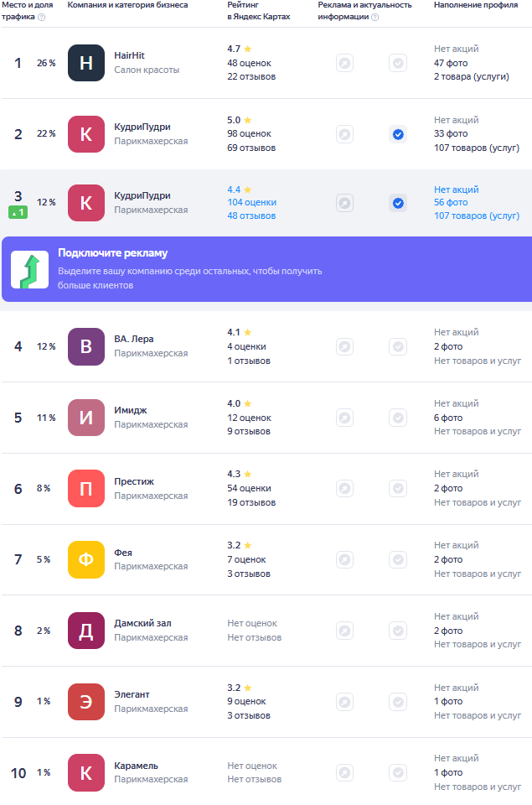Open the Подключите рекламу banner heading
The height and width of the screenshot is (805, 532).
pyautogui.click(x=113, y=253)
